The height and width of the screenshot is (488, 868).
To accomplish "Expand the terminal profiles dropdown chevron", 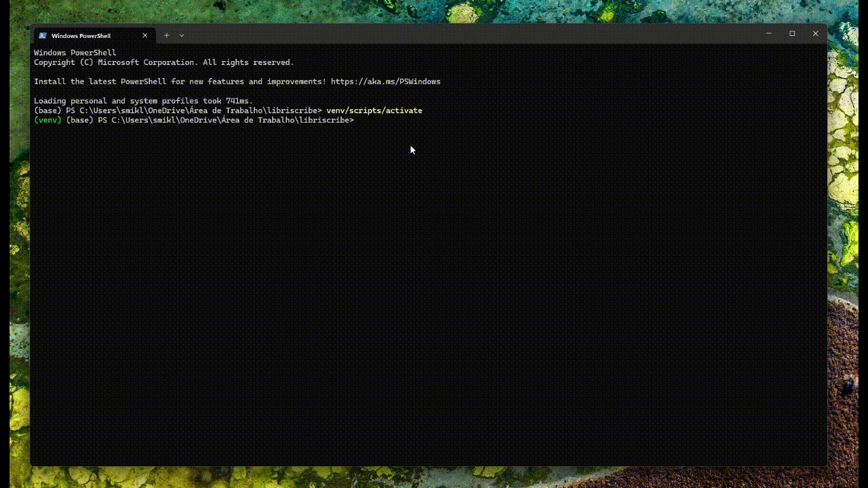I will tap(182, 35).
